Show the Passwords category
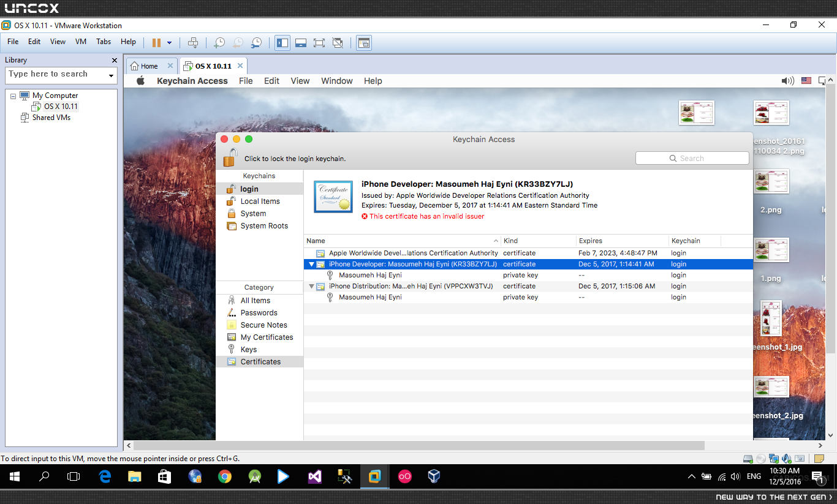Screen dimensions: 837x504 (x=260, y=313)
